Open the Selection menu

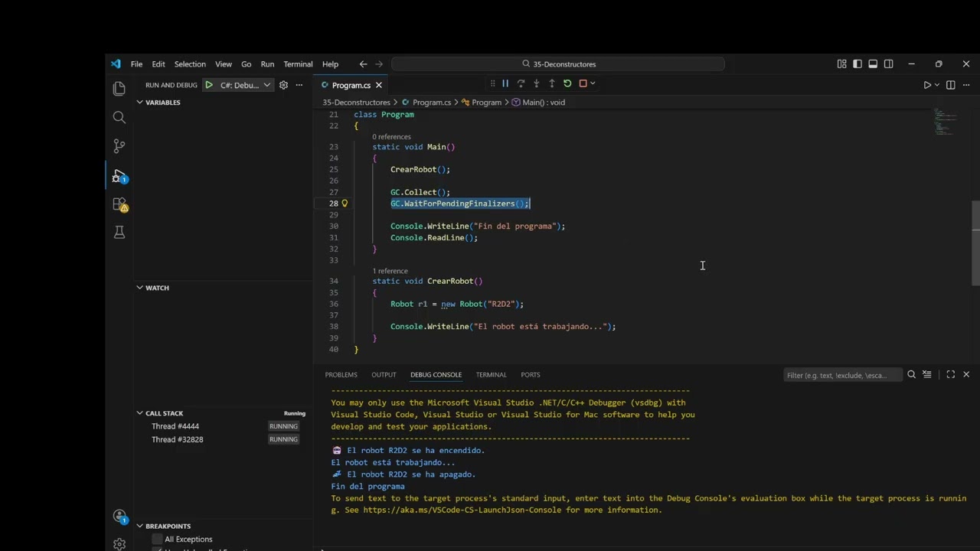190,64
